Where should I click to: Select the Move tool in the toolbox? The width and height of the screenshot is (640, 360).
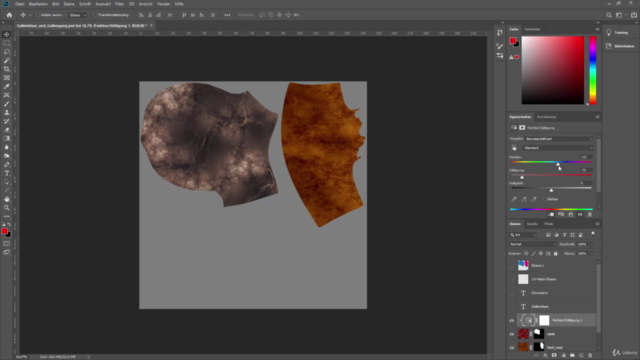[7, 34]
